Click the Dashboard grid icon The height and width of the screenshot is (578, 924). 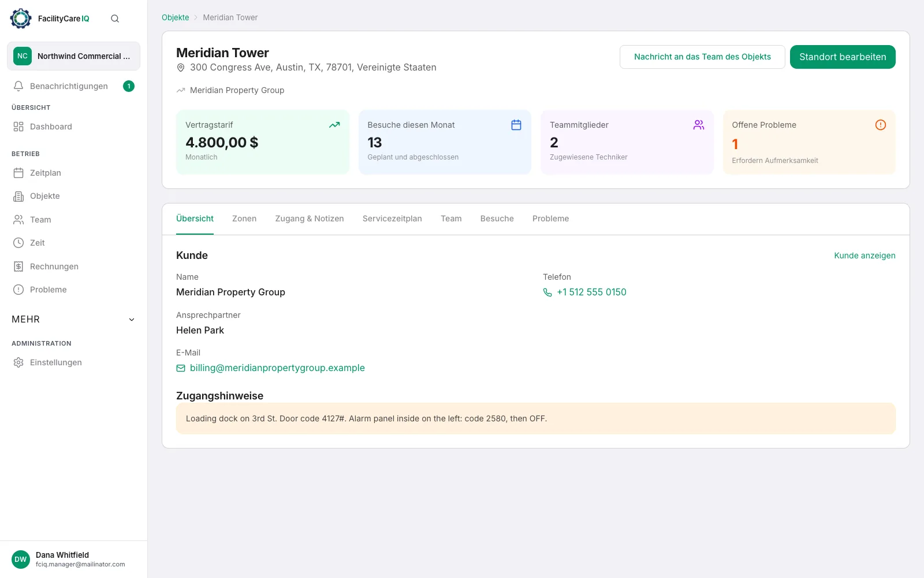(x=18, y=127)
